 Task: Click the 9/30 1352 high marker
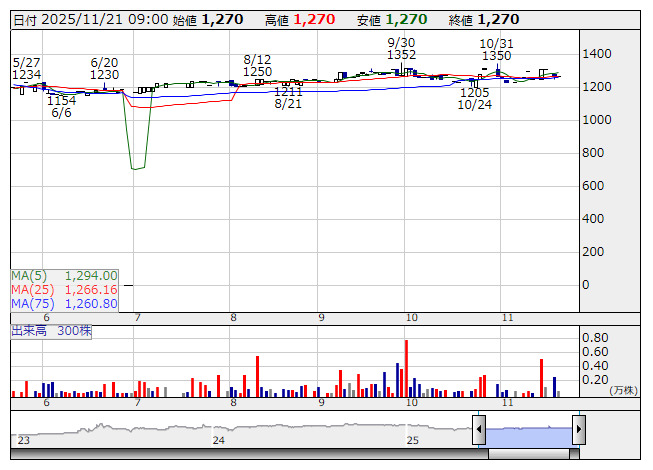click(401, 48)
